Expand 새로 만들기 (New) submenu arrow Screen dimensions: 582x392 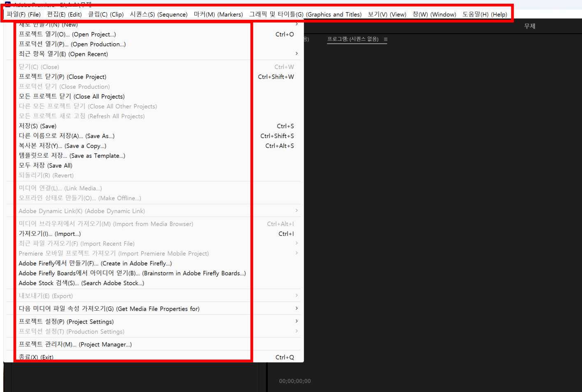[x=297, y=24]
